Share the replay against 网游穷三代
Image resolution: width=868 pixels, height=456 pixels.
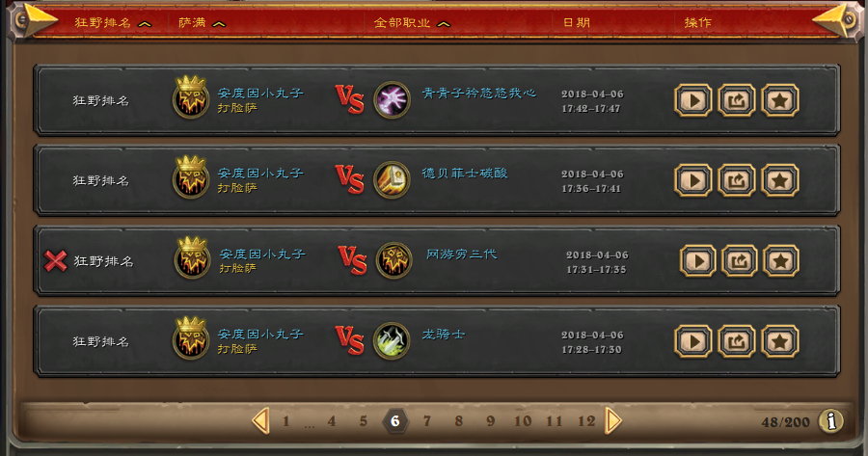pyautogui.click(x=739, y=260)
